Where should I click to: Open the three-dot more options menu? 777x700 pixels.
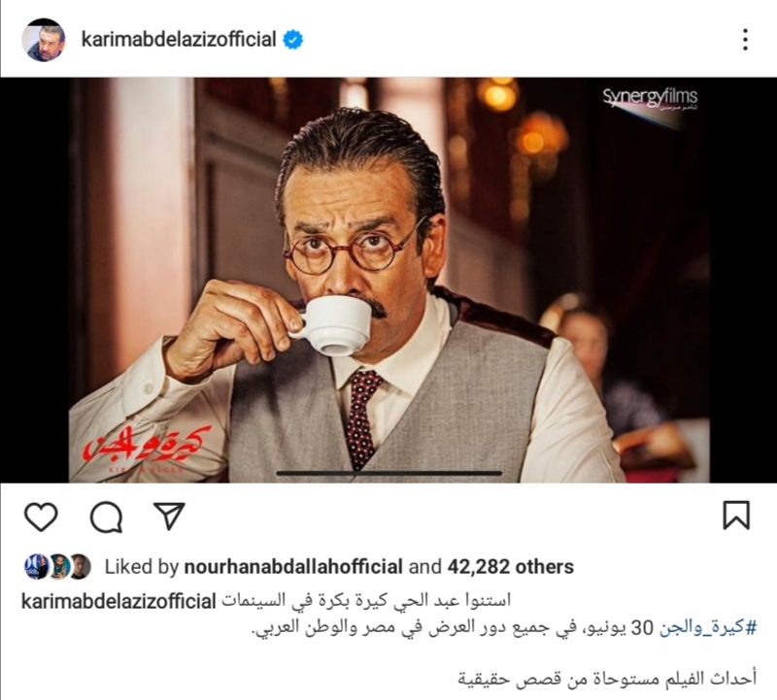[x=745, y=40]
